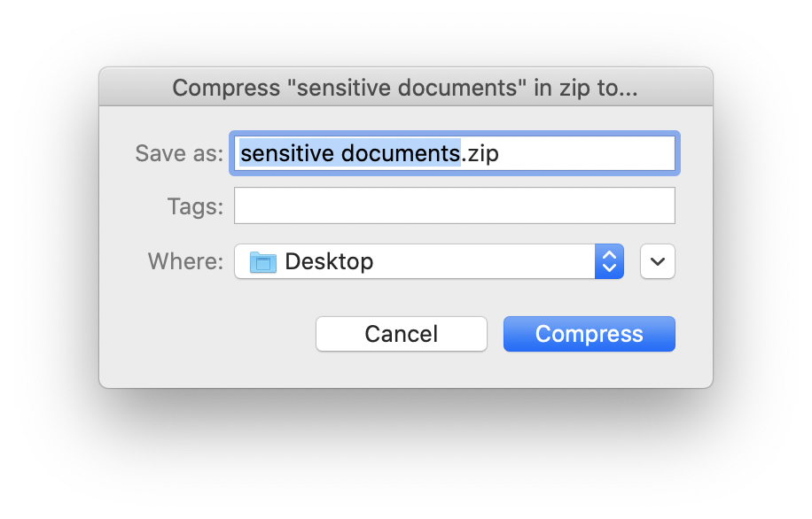Click the "Tags:" label

coord(195,206)
